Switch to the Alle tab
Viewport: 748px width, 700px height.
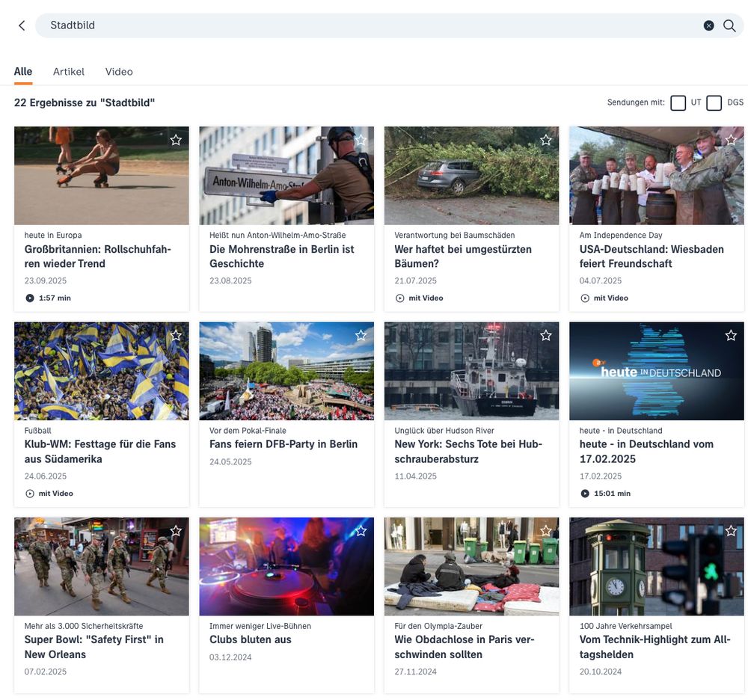pos(23,72)
